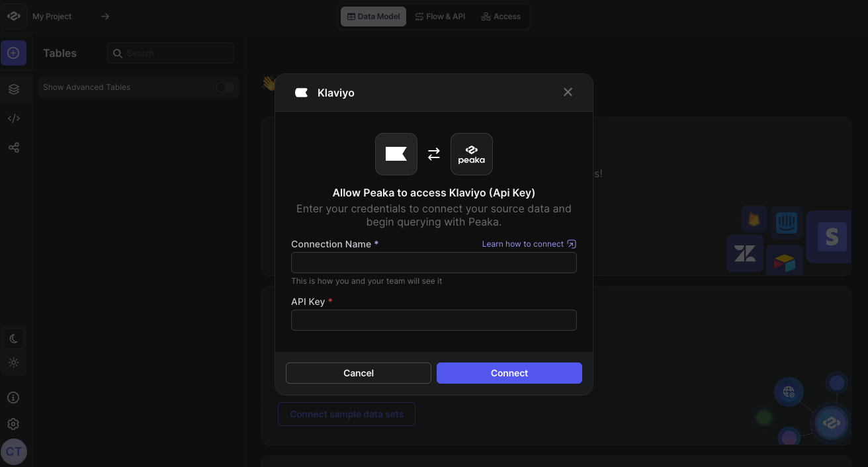The image size is (868, 467).
Task: Open the My Project name in header
Action: [52, 17]
